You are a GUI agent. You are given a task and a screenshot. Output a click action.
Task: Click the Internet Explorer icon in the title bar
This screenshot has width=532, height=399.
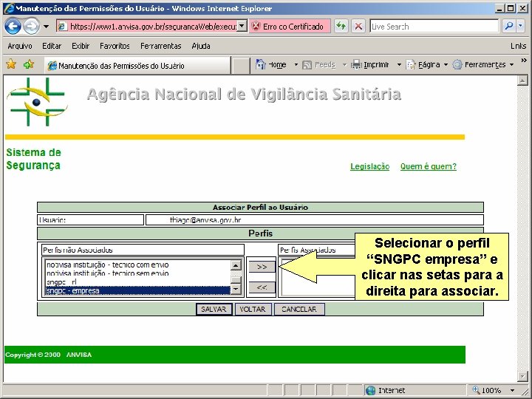coord(9,8)
